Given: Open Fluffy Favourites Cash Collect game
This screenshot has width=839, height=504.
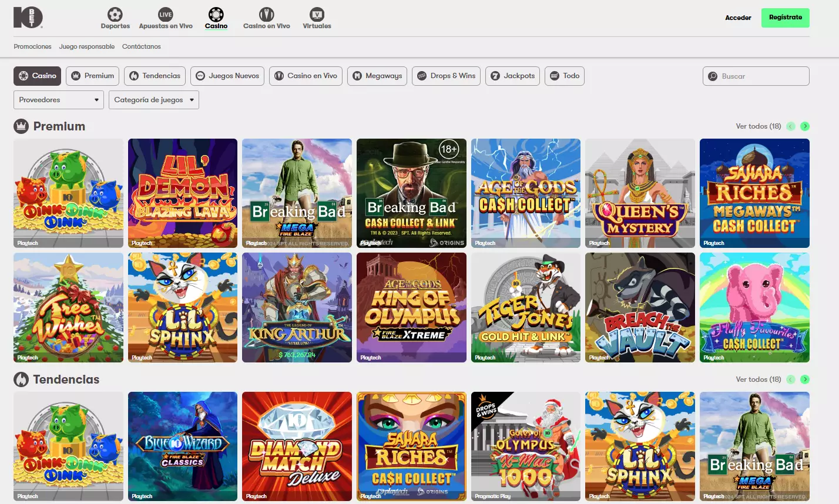Looking at the screenshot, I should click(x=754, y=308).
